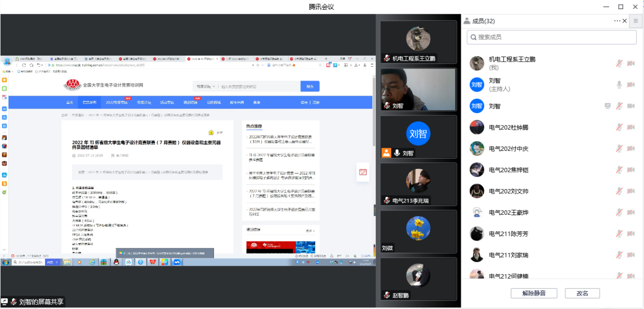The width and height of the screenshot is (644, 309).
Task: Click screen-share icon in 刘智 member row
Action: [x=607, y=106]
